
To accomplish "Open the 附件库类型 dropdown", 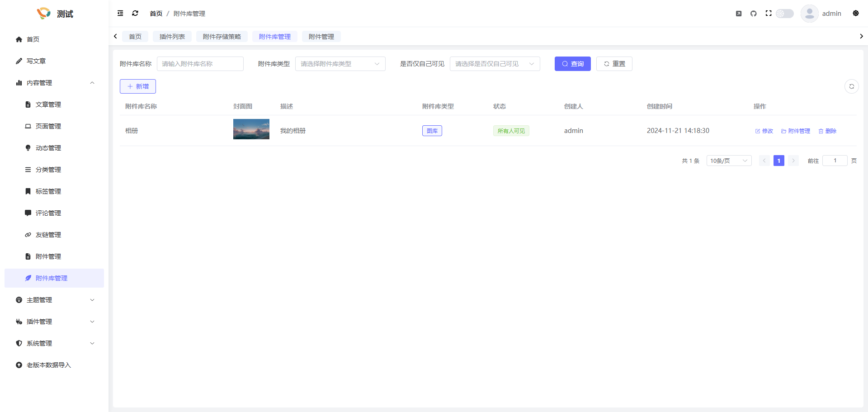I will pyautogui.click(x=340, y=64).
